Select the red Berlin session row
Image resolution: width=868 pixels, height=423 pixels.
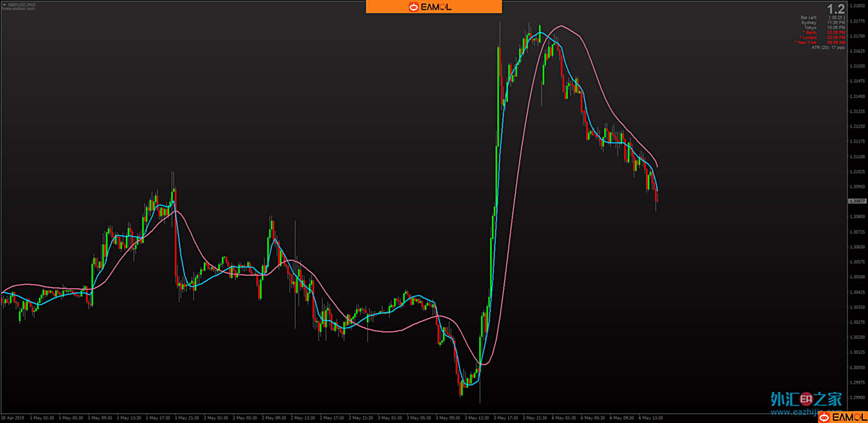point(822,33)
